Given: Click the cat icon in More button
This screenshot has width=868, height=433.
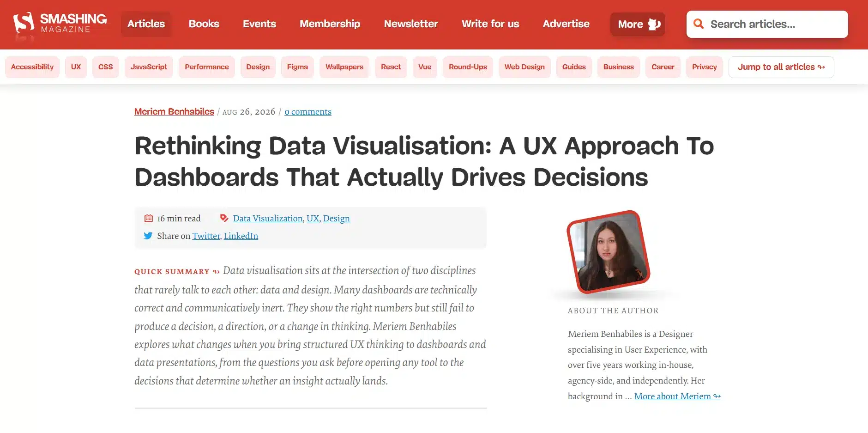Looking at the screenshot, I should pyautogui.click(x=654, y=24).
